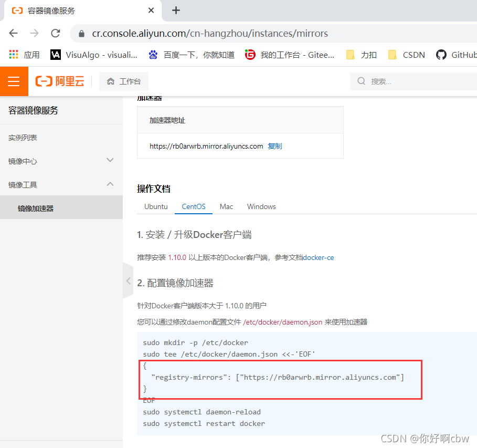Switch to the Ubuntu tab
Viewport: 477px width, 448px height.
click(156, 206)
